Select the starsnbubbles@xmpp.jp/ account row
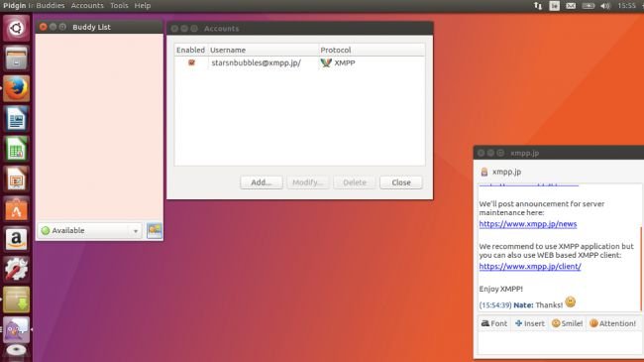 (300, 62)
